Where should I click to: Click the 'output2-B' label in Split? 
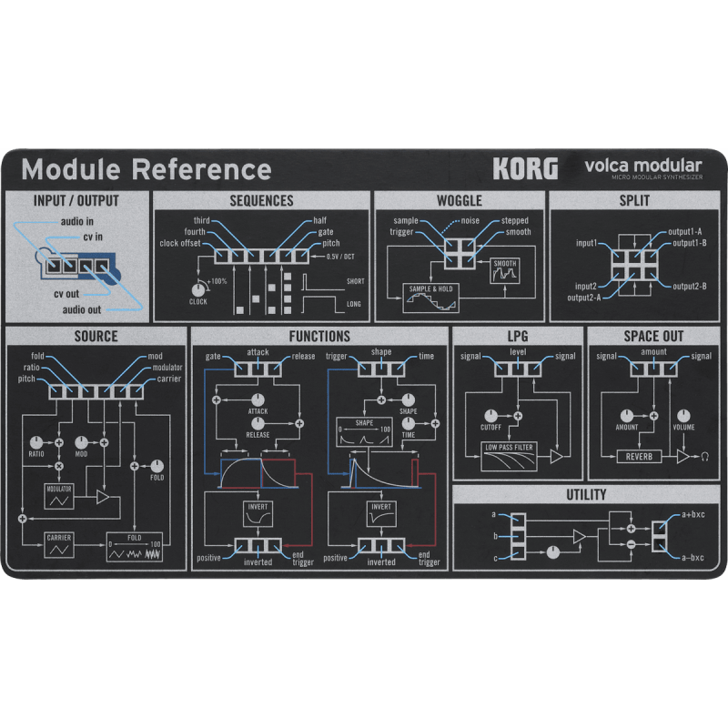point(690,287)
